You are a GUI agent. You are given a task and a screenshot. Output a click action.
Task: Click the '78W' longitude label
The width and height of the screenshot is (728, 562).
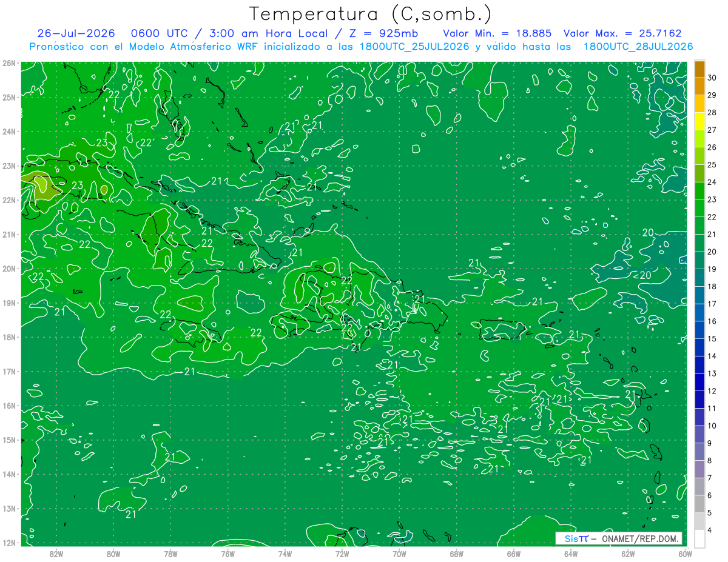click(170, 554)
